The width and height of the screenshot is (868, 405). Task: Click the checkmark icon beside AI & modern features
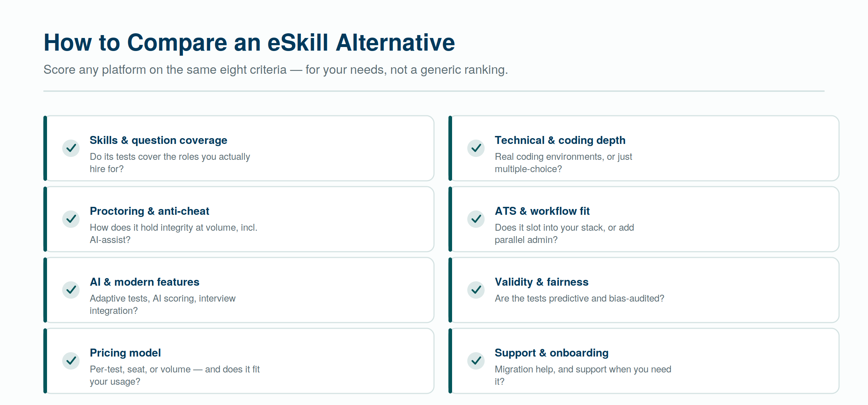(71, 290)
